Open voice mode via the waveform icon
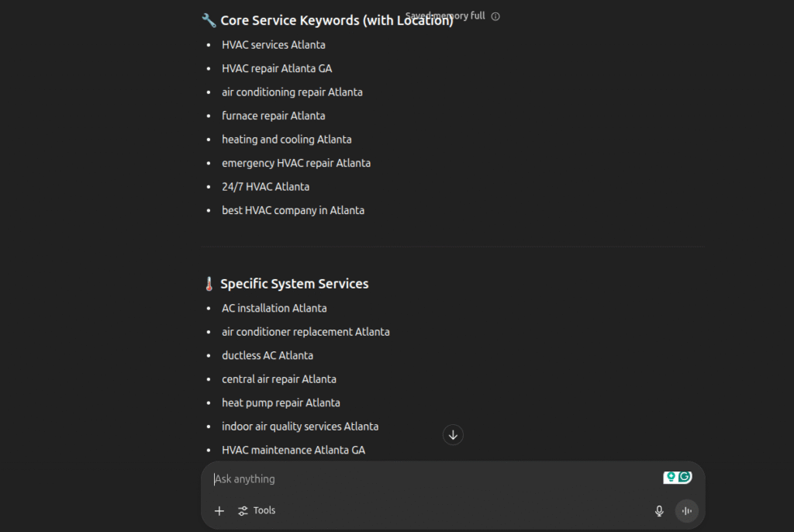 click(x=687, y=510)
